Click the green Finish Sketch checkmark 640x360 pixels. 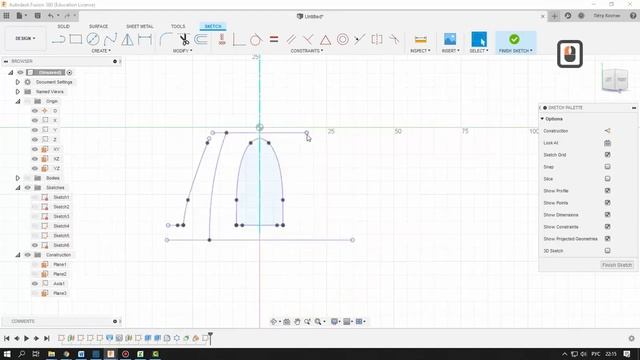point(514,39)
